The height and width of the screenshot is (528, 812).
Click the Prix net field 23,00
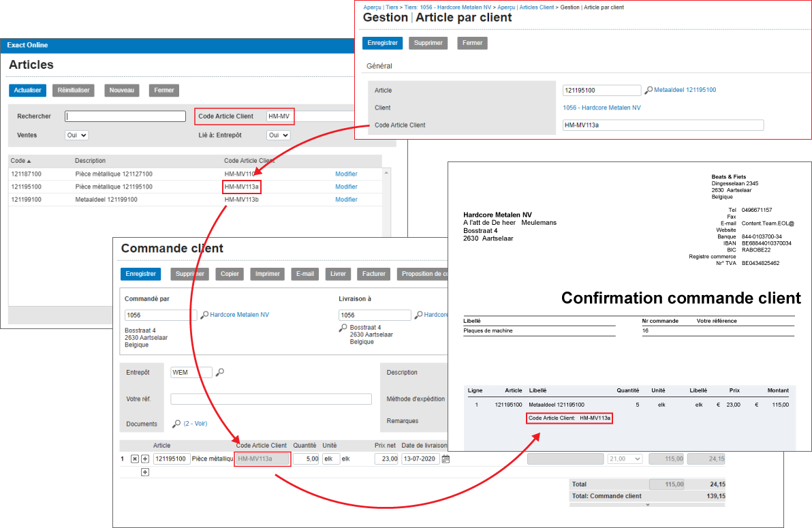click(x=386, y=459)
